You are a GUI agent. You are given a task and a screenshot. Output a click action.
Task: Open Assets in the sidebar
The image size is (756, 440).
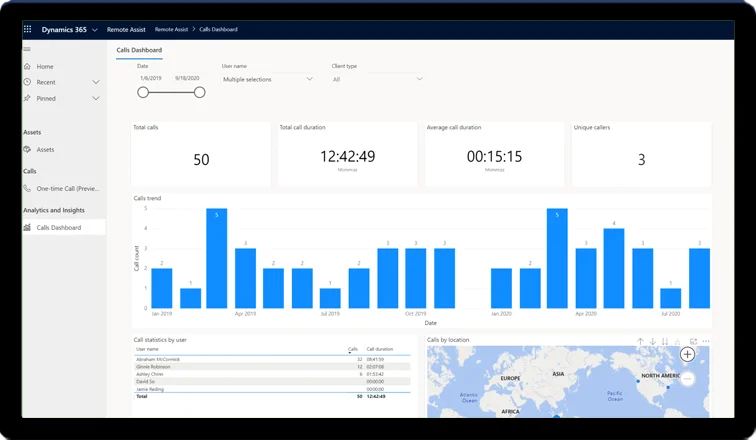45,149
